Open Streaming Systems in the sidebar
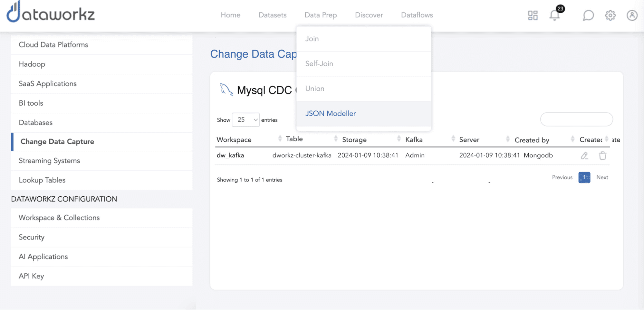Image resolution: width=644 pixels, height=310 pixels. coord(49,161)
